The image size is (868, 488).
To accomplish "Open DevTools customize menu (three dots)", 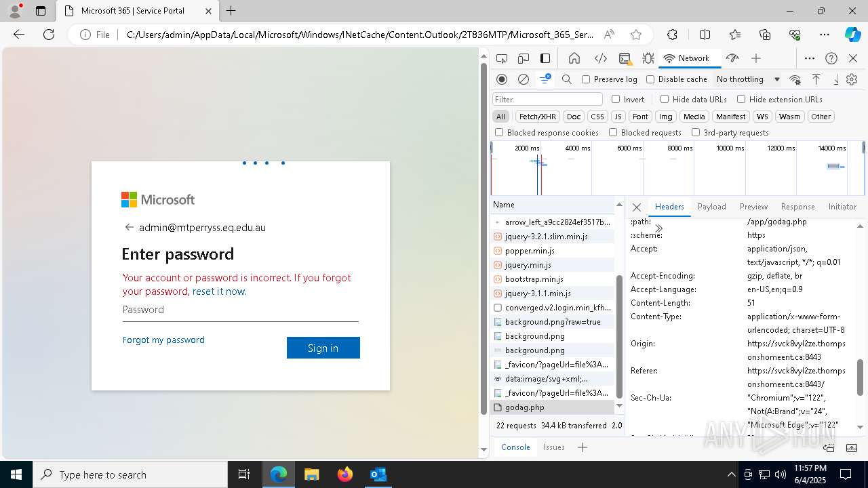I will click(x=810, y=58).
